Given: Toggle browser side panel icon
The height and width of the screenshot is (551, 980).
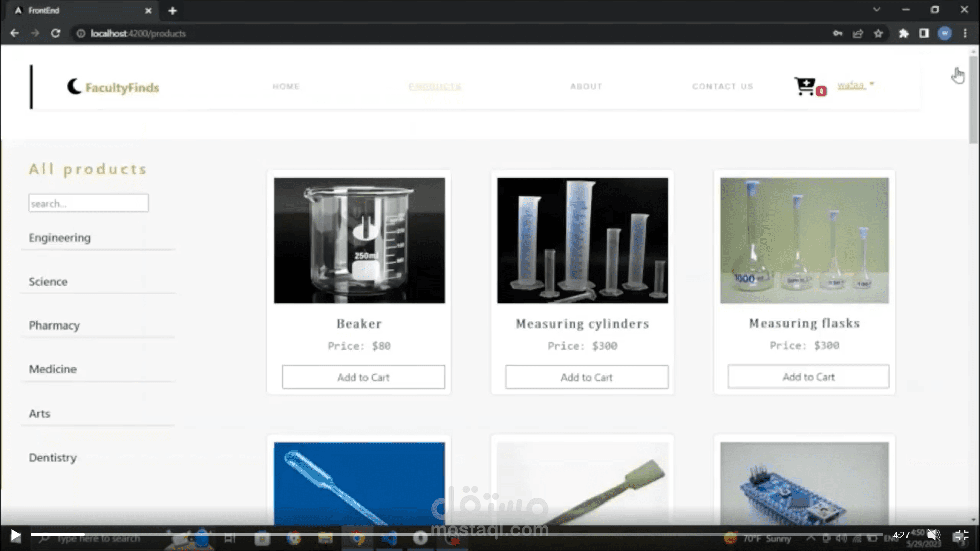Looking at the screenshot, I should pos(924,33).
